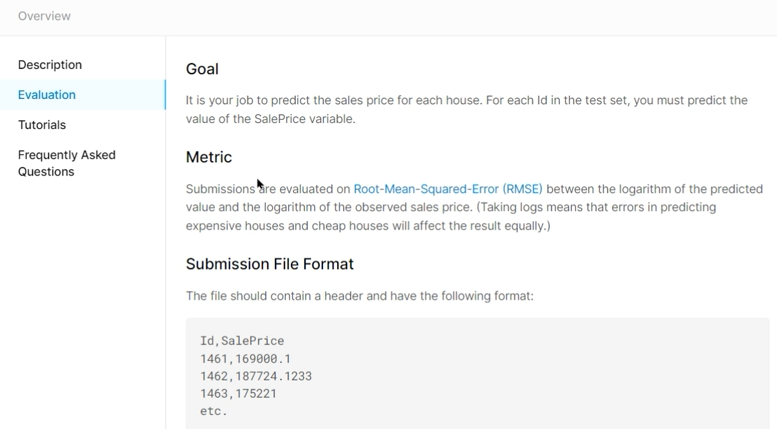
Task: Click 'The file should contain a header' text
Action: (x=360, y=296)
